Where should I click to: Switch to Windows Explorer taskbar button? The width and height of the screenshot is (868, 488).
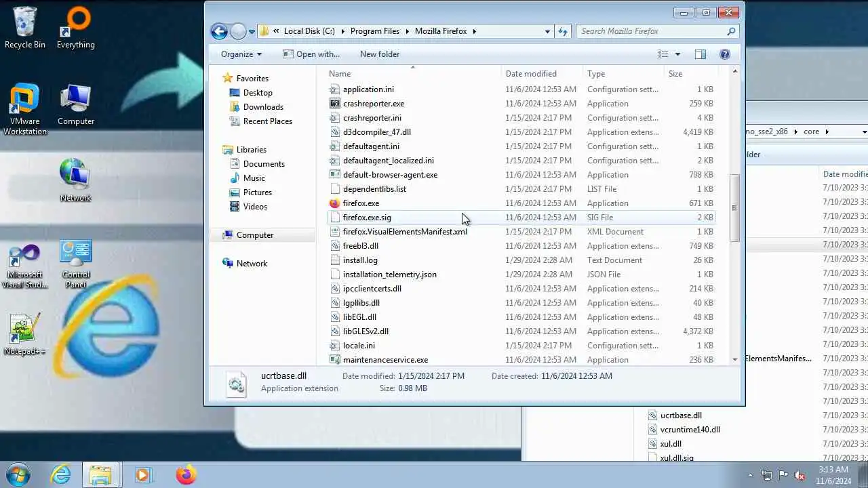tap(101, 474)
